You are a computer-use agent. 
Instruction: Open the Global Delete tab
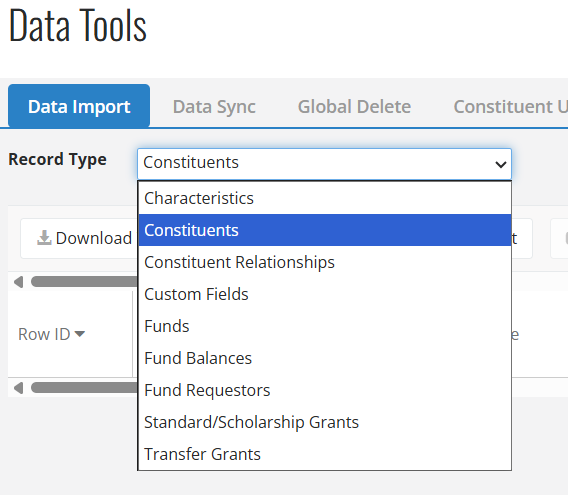tap(354, 107)
